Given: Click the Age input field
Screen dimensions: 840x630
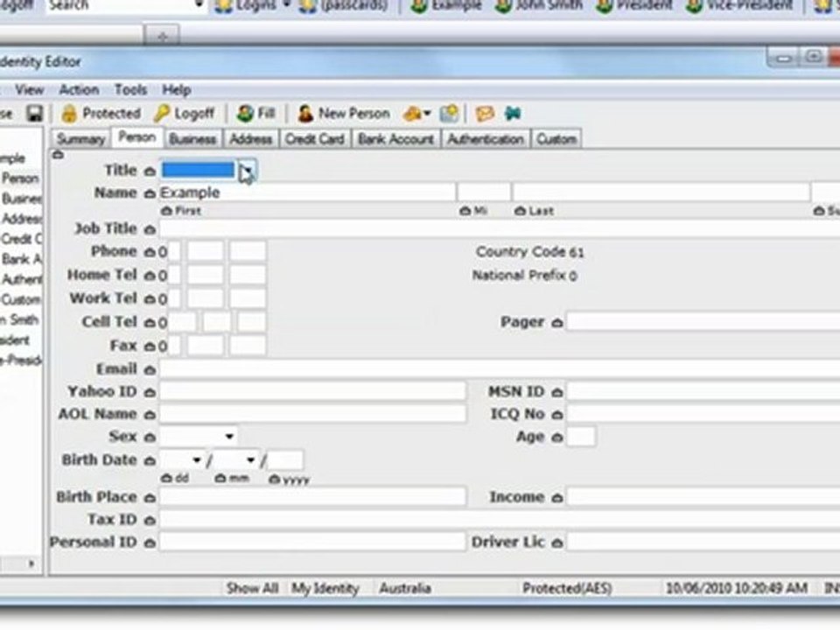Looking at the screenshot, I should click(581, 437).
